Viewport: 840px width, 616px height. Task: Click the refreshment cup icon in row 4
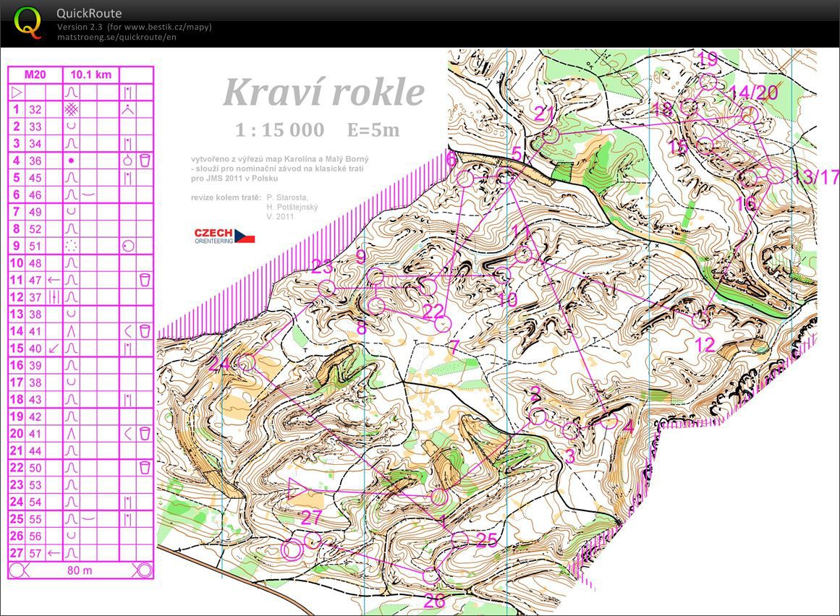tap(145, 161)
